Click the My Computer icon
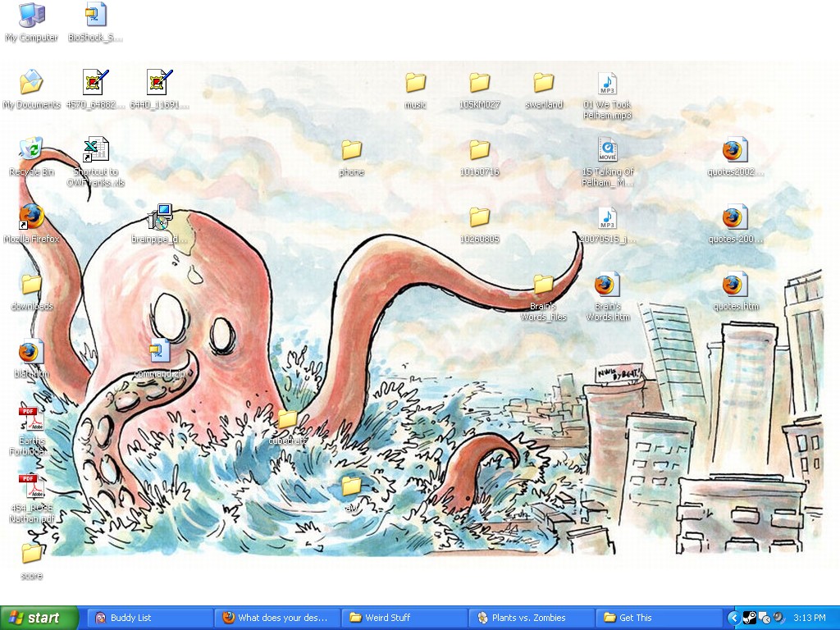Image resolution: width=840 pixels, height=630 pixels. [x=31, y=16]
